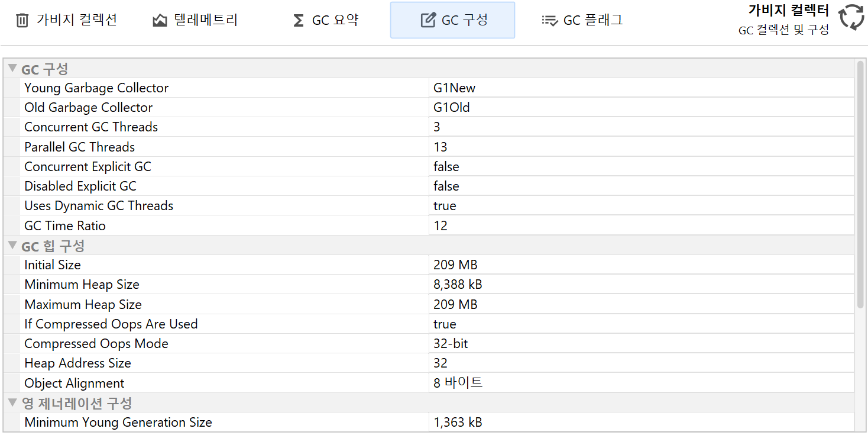
Task: Click the sigma GC summary icon
Action: (x=299, y=21)
